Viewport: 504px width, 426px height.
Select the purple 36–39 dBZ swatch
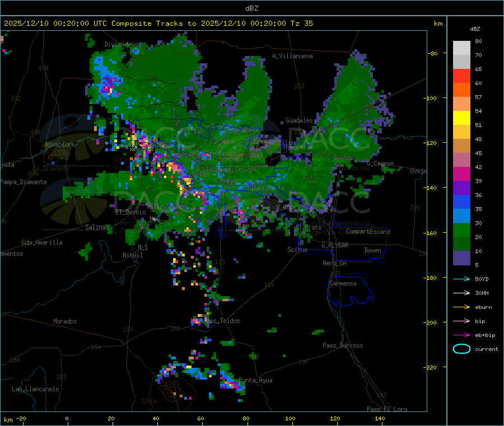click(461, 188)
